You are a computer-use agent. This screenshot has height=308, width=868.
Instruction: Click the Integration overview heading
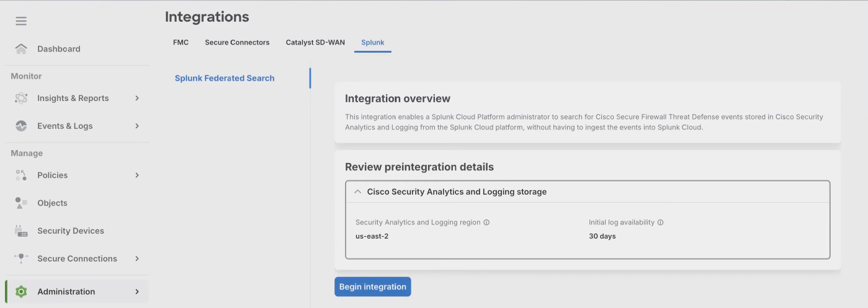(398, 99)
